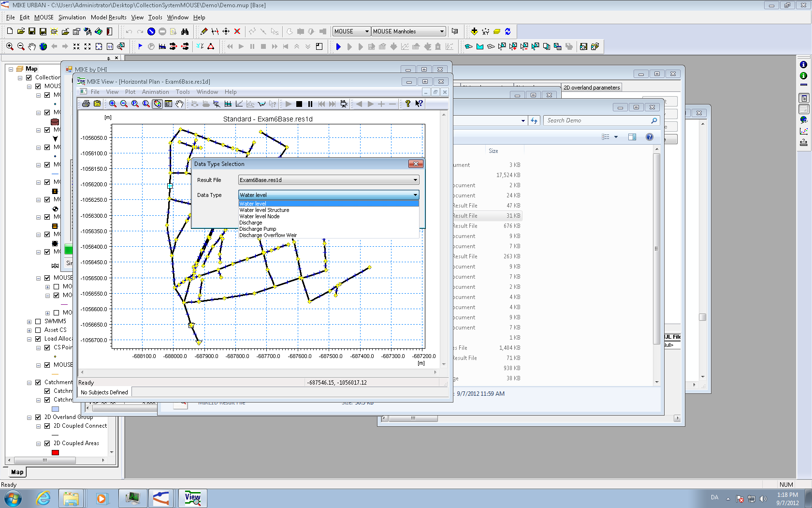This screenshot has height=508, width=812.
Task: Pause the animation in MIKE View
Action: click(310, 104)
